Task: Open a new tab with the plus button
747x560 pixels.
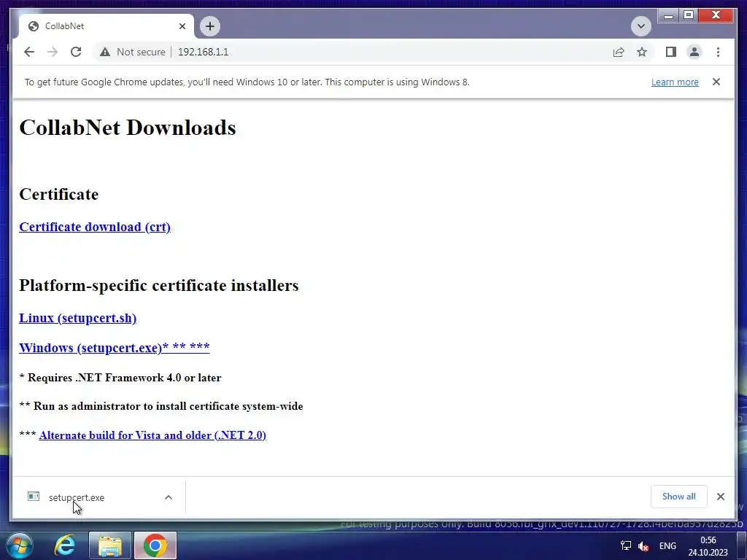Action: [x=209, y=26]
